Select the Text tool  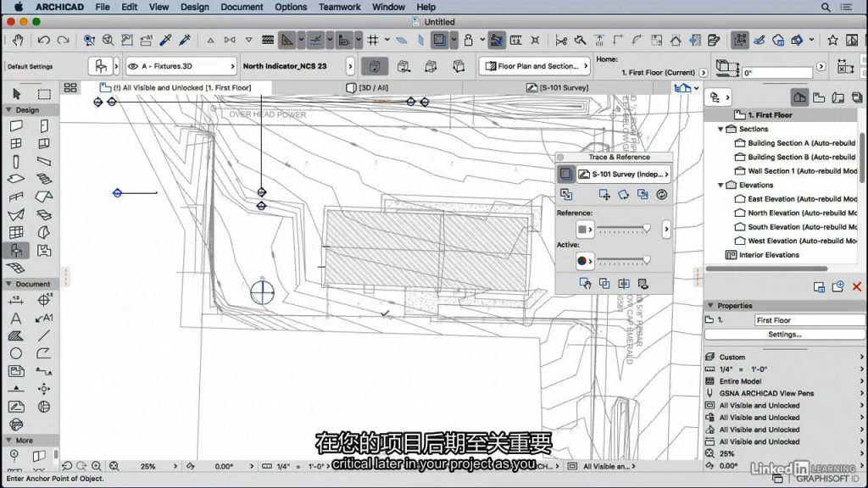click(16, 319)
